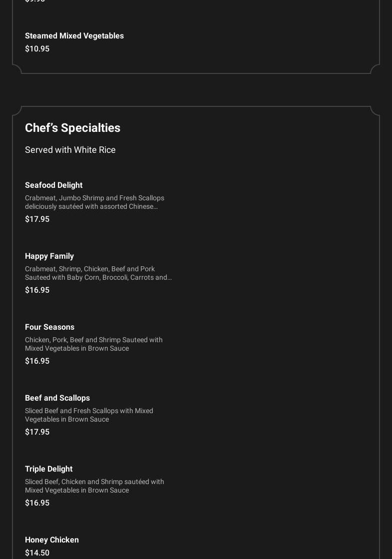Click the Beef and Scallops $17.95 price
Screen dimensions: 392x559
[37, 432]
